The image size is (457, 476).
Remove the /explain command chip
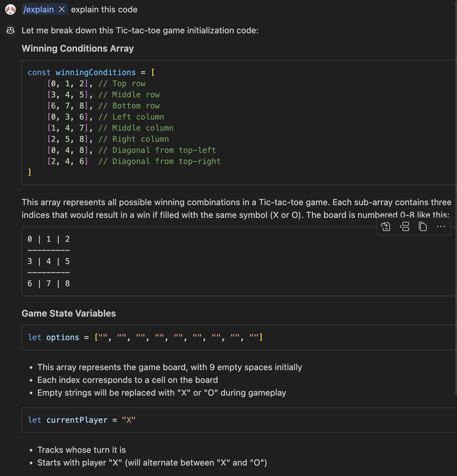click(62, 9)
